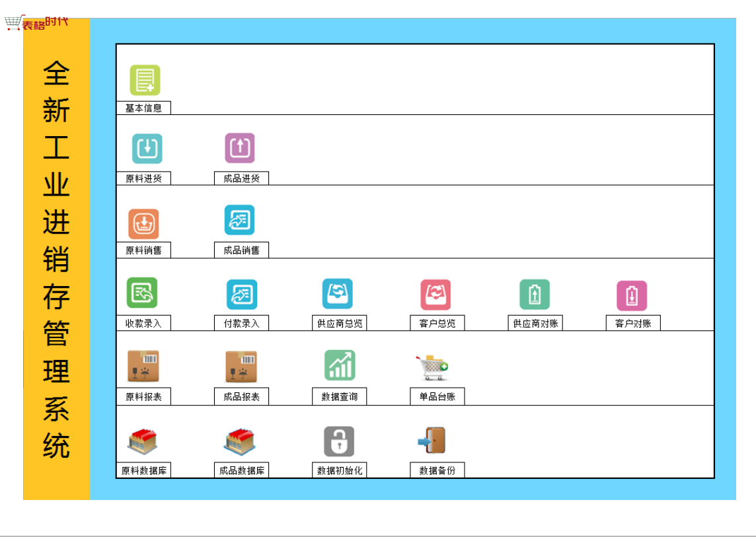Click the 数据初始化 padlock icon
756x537 pixels.
[339, 441]
